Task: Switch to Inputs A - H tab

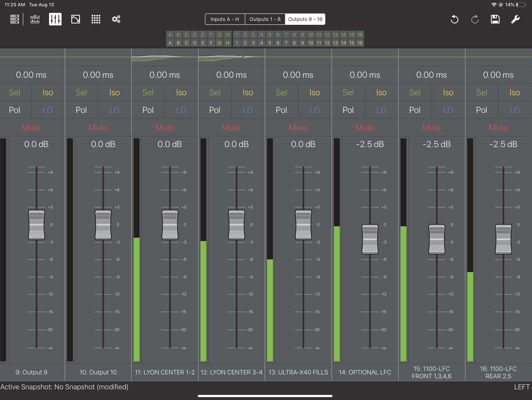Action: click(225, 19)
